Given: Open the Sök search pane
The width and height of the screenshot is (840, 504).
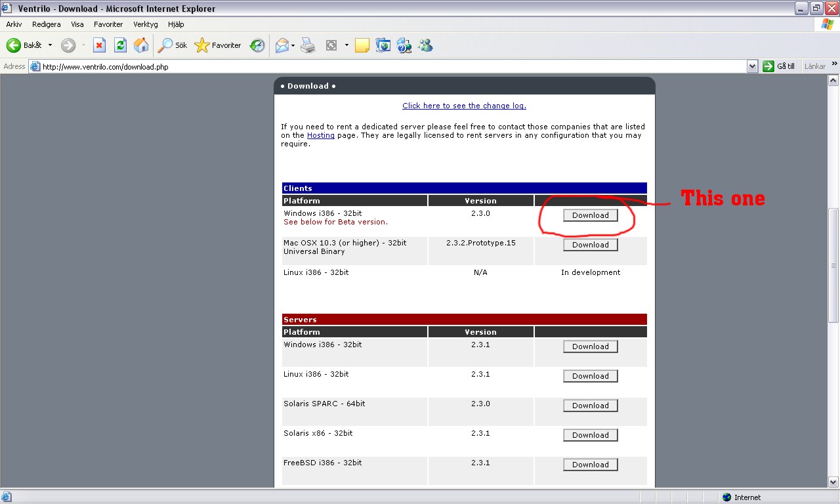Looking at the screenshot, I should point(173,45).
